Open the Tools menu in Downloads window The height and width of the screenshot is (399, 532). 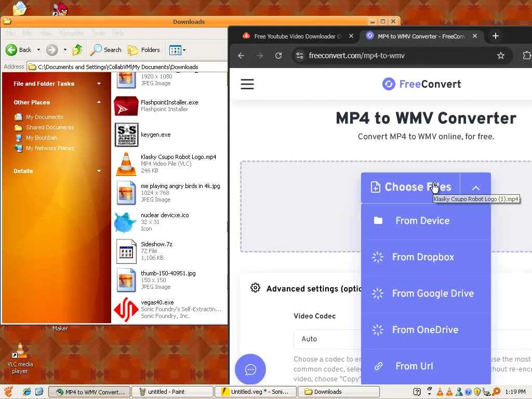coord(98,33)
